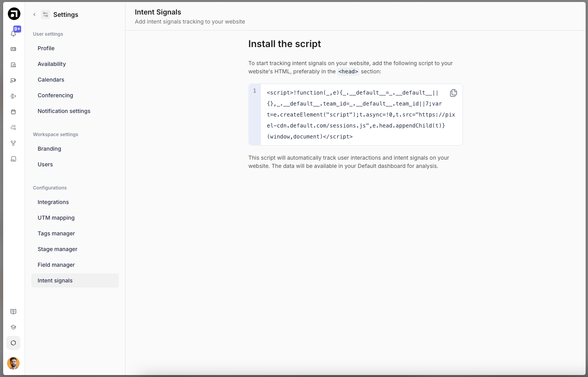The height and width of the screenshot is (377, 588).
Task: Click the back chevron next to Settings
Action: 34,15
